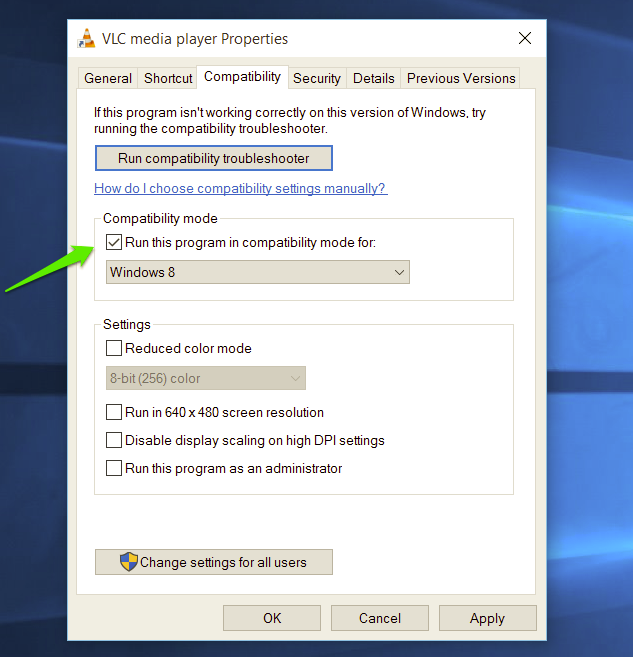The image size is (633, 657).
Task: Go to the Details tab
Action: 374,78
